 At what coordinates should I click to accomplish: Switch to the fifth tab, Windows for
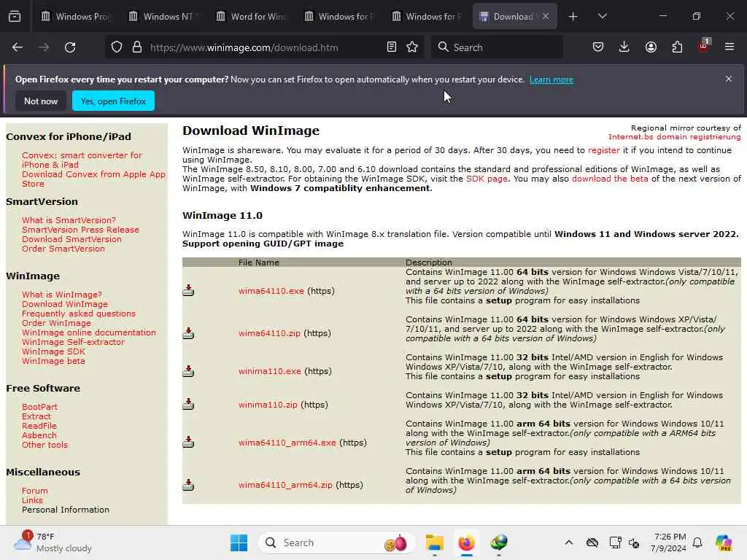(426, 17)
